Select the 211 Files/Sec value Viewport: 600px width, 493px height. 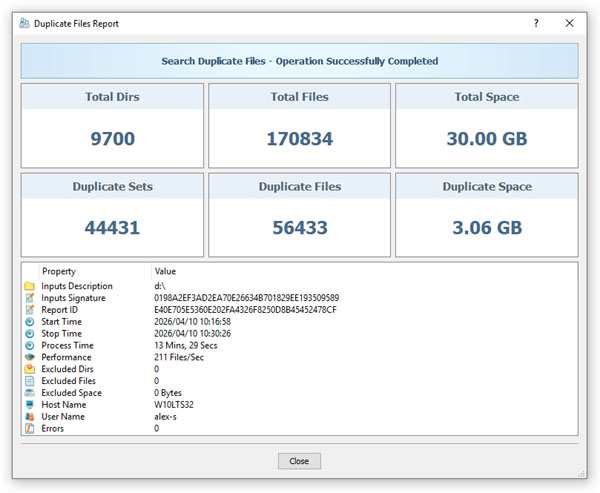point(179,357)
